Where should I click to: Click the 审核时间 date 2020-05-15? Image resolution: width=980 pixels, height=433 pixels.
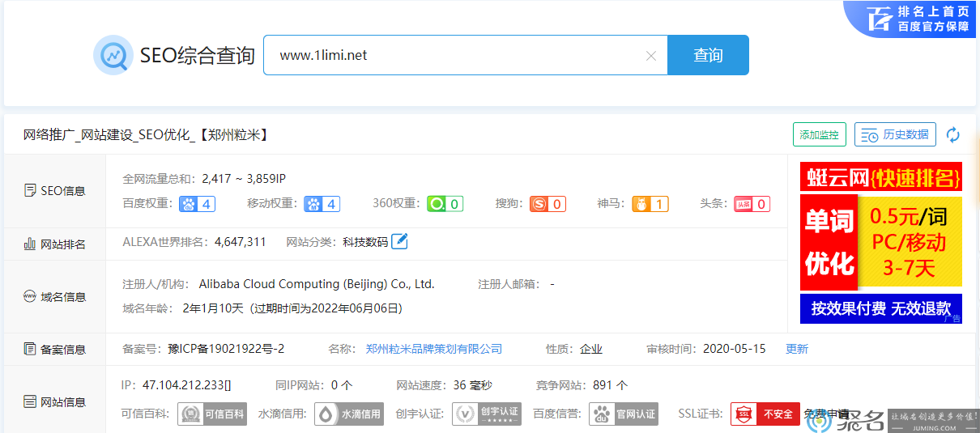[x=734, y=349]
